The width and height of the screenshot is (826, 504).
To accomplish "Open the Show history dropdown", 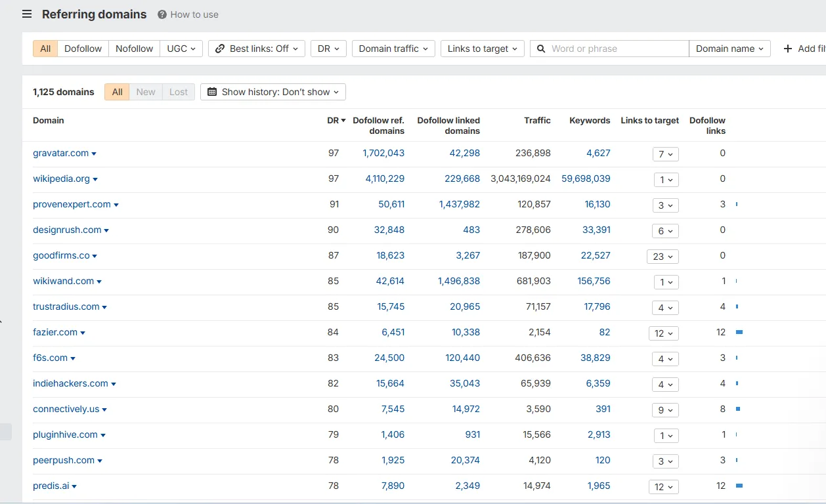I will (x=273, y=92).
